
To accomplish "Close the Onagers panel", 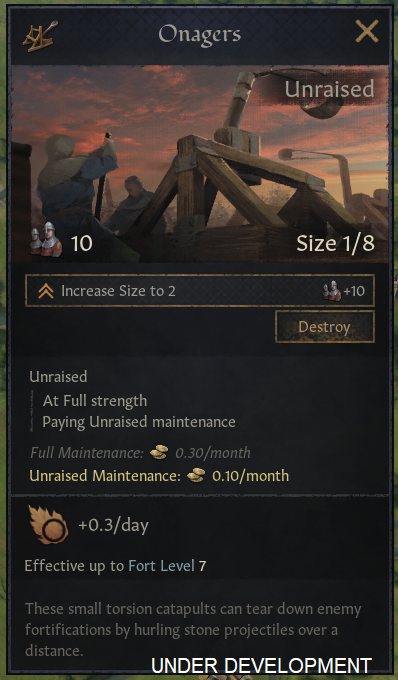I will tap(367, 32).
